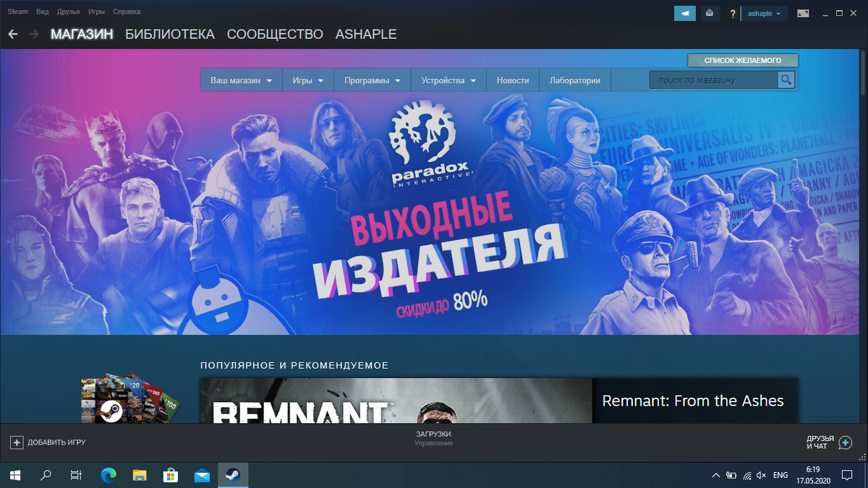Click Добавить игру label
The width and height of the screenshot is (868, 488).
pos(56,442)
